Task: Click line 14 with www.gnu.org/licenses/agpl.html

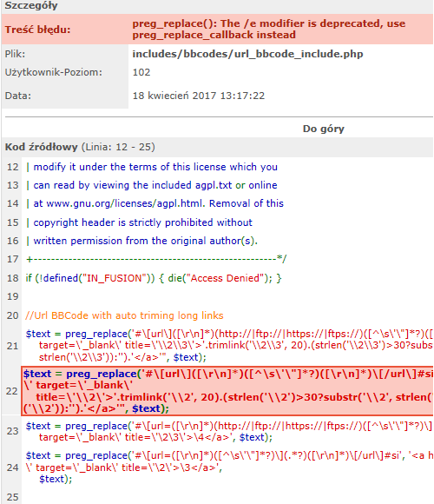Action: tap(155, 204)
